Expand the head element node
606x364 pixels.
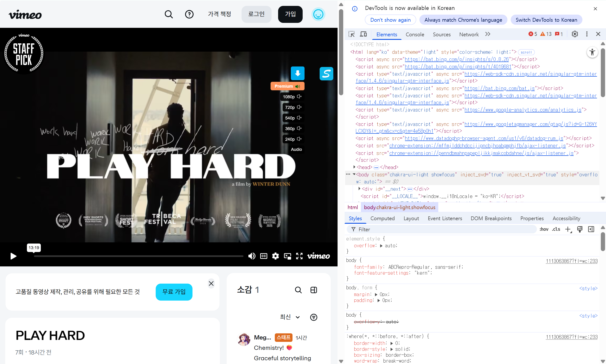(354, 167)
